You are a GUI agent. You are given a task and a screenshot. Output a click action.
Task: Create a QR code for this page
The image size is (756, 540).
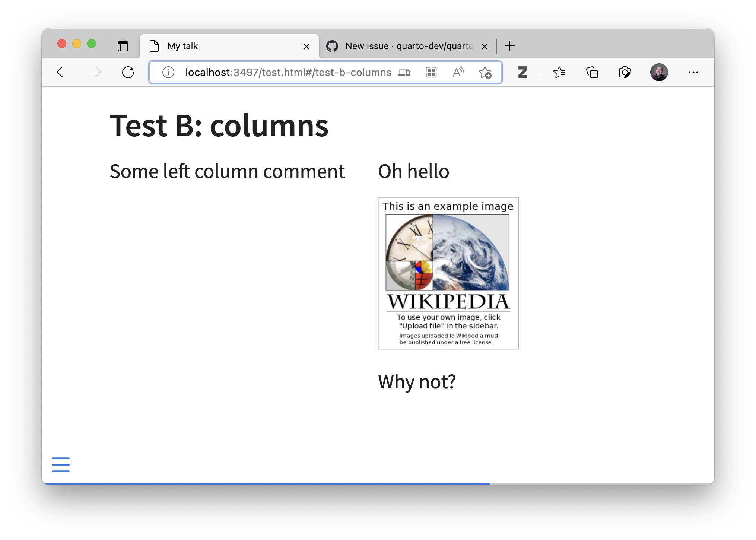(x=431, y=72)
